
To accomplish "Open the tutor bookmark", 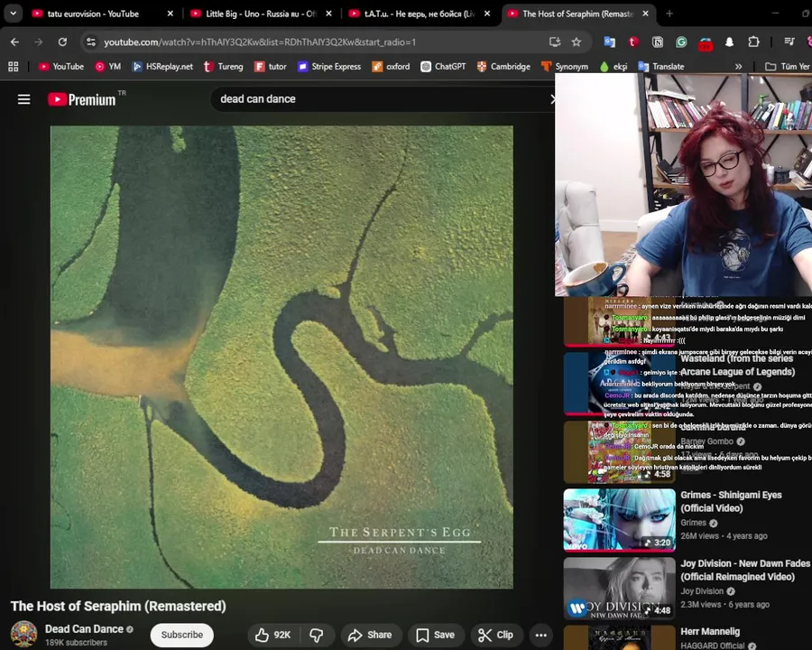I will (x=271, y=66).
